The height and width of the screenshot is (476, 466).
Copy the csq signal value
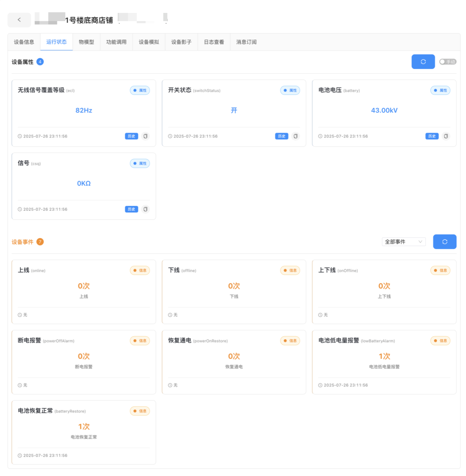coord(145,209)
